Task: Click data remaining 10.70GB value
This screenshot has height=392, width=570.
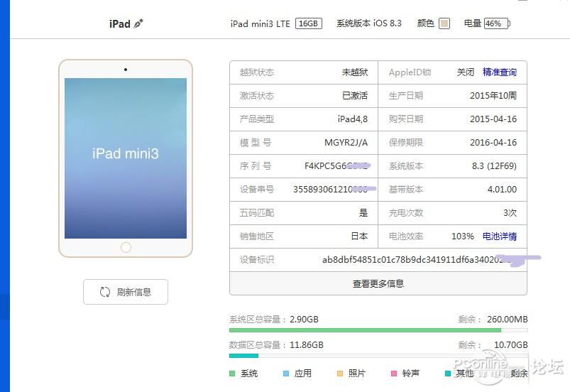Action: 511,344
